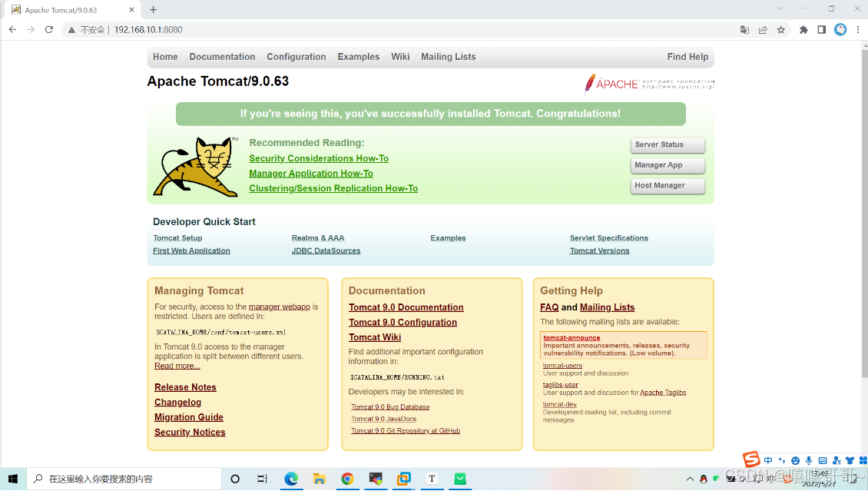Open the manager webapp link
The width and height of the screenshot is (868, 491).
click(280, 307)
